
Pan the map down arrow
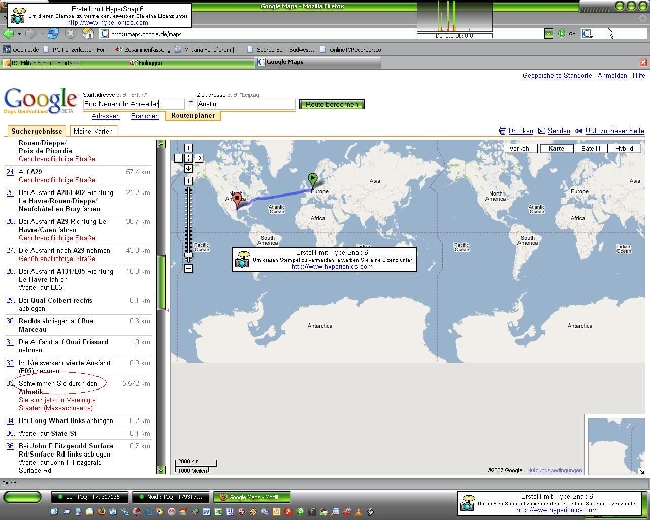tap(188, 168)
